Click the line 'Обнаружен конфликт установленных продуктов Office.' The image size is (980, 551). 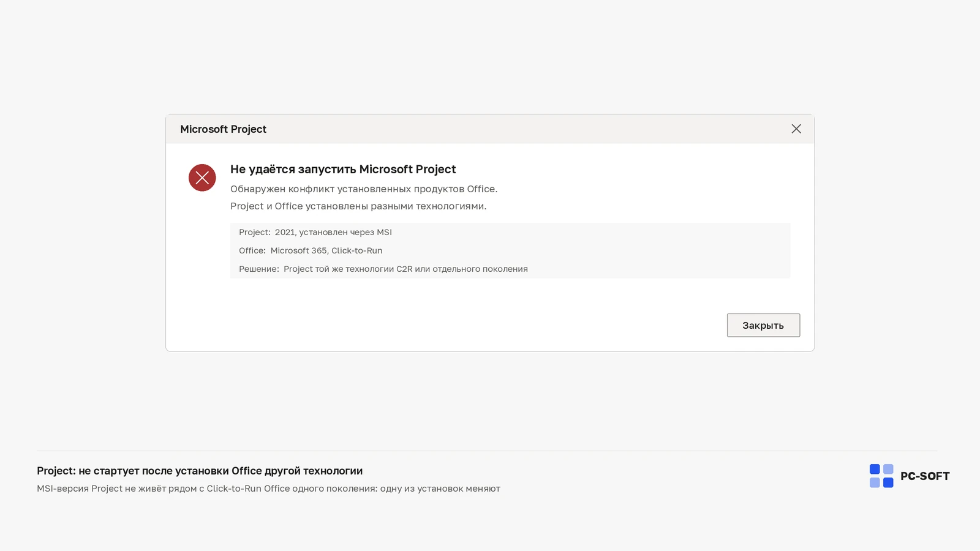pyautogui.click(x=364, y=189)
